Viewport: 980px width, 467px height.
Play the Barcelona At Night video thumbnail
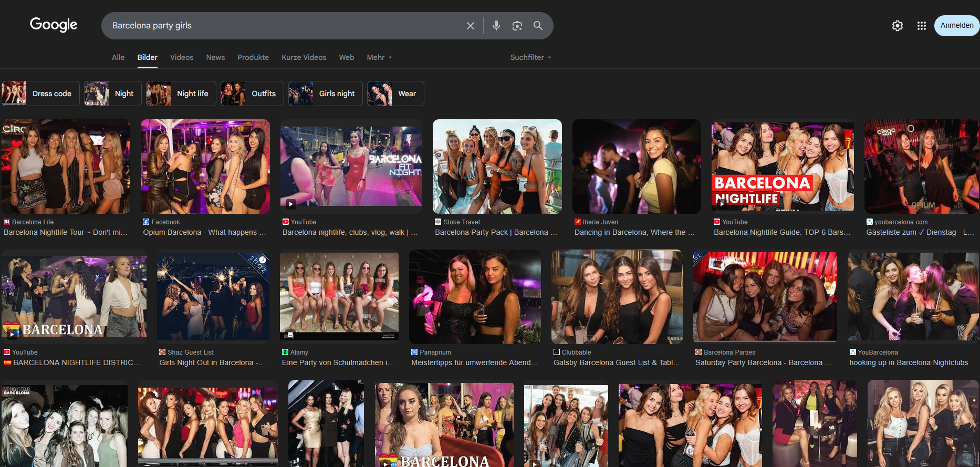pos(351,165)
